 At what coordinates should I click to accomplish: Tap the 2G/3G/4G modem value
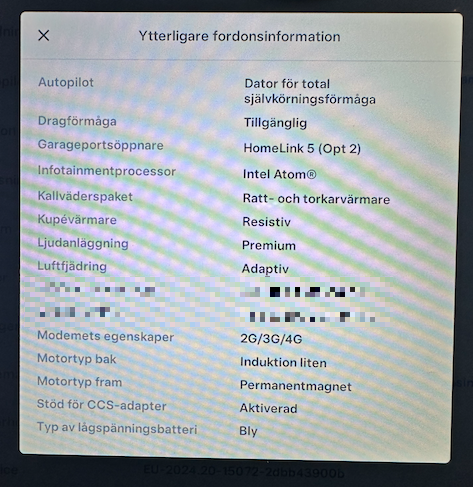[271, 339]
